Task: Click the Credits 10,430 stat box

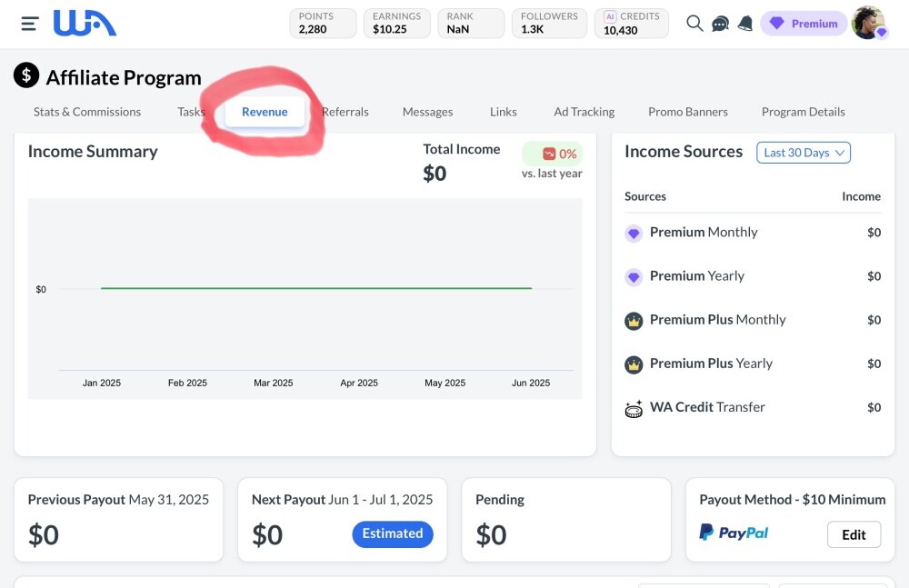Action: coord(632,24)
